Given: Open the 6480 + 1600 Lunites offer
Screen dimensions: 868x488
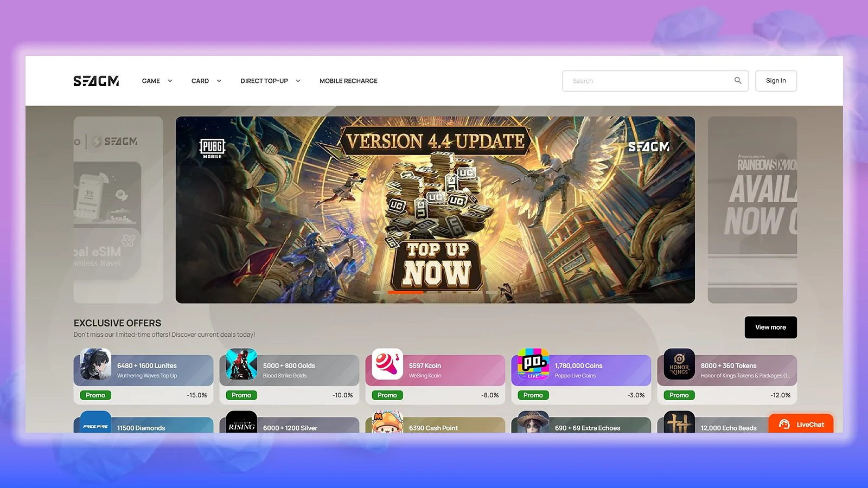Looking at the screenshot, I should (x=143, y=380).
